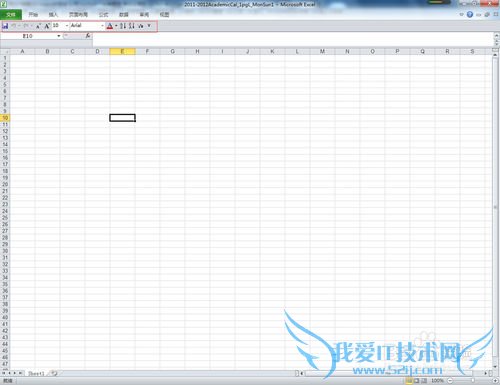Click the Select All corner box
Image resolution: width=500 pixels, height=385 pixels.
click(5, 51)
